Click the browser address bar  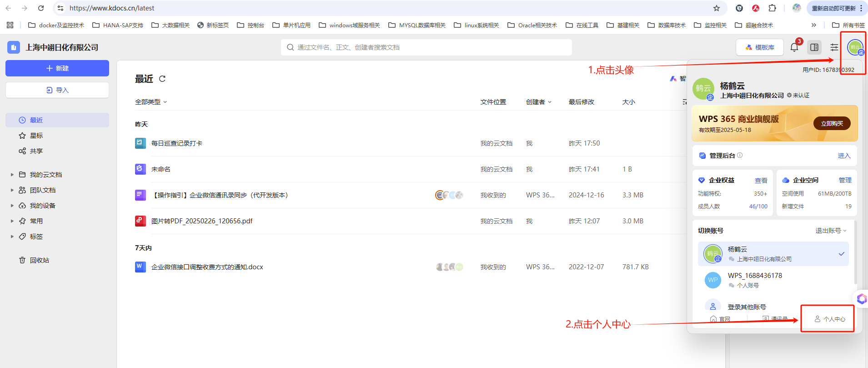pos(391,8)
